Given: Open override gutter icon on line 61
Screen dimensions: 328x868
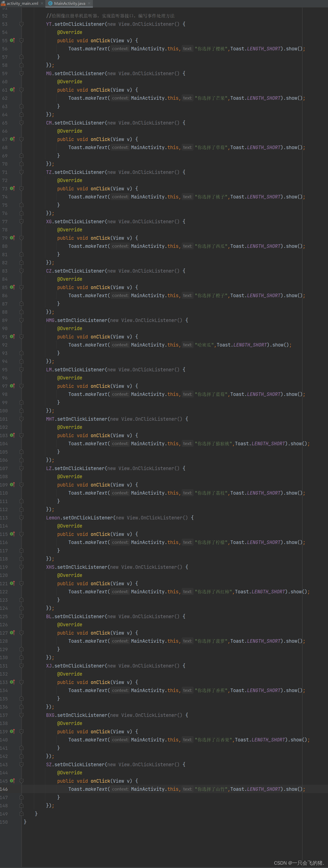Looking at the screenshot, I should [12, 90].
